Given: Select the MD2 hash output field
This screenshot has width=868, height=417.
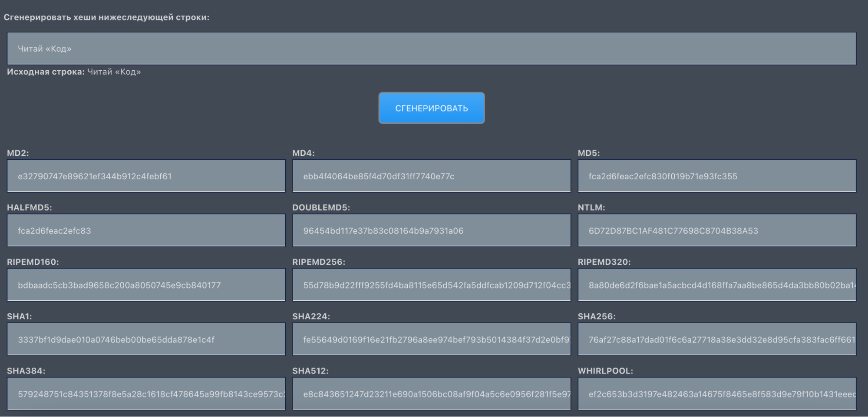Looking at the screenshot, I should [x=146, y=176].
